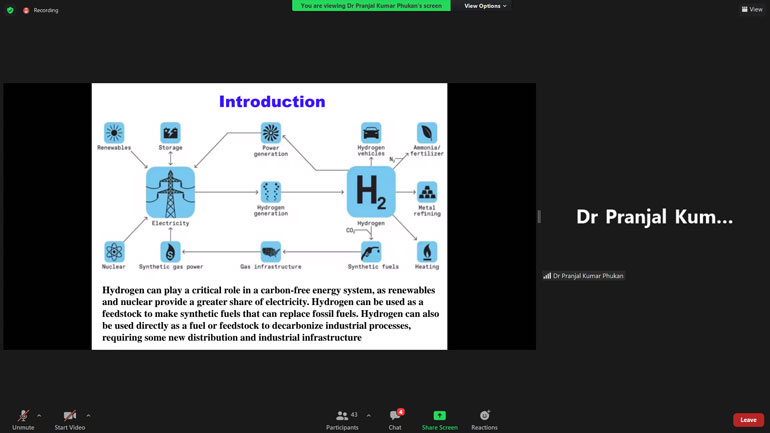Unmute the microphone
Viewport: 770px width, 433px height.
click(23, 418)
